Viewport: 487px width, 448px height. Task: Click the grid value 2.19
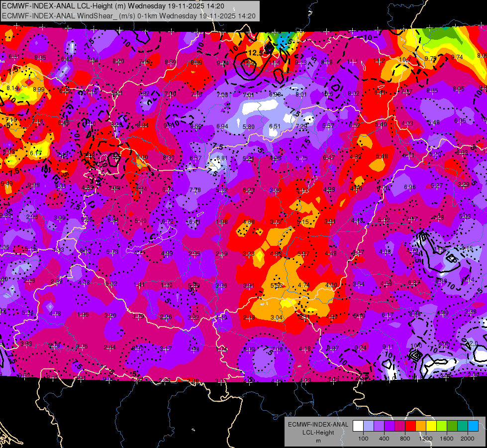tap(221, 254)
